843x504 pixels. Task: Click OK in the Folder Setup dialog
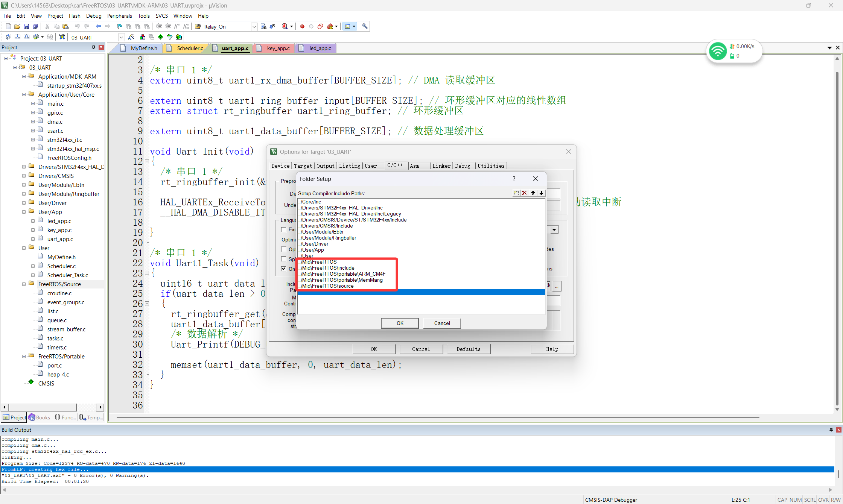400,323
